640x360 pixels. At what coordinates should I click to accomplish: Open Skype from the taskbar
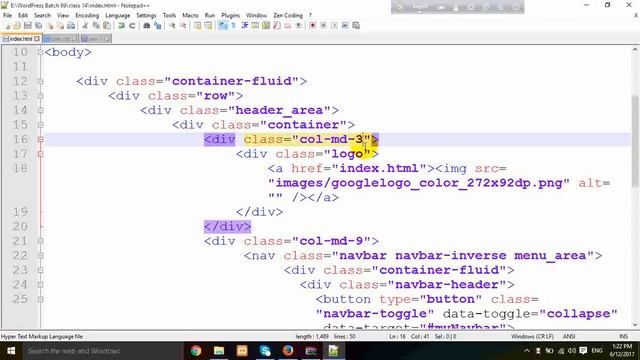[x=265, y=351]
